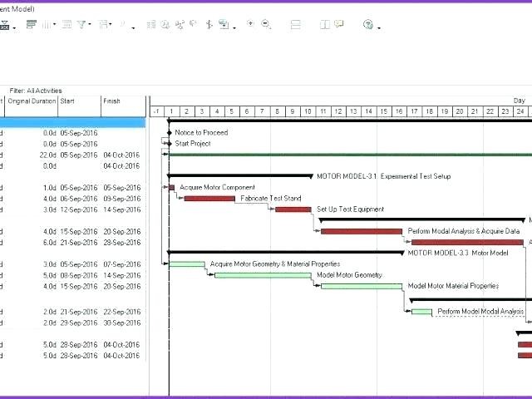Click the speech bubble notes icon

point(338,25)
